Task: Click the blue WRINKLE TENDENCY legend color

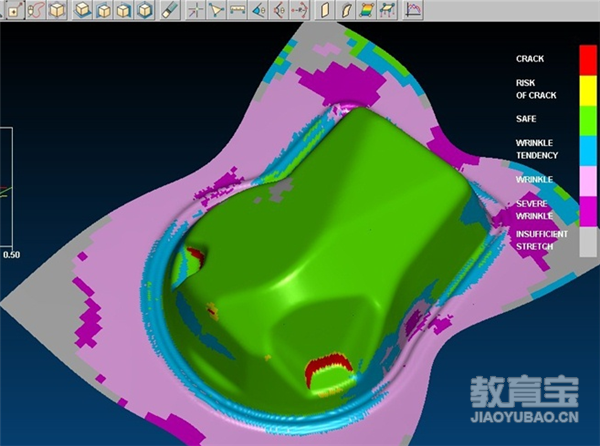Action: pyautogui.click(x=588, y=151)
